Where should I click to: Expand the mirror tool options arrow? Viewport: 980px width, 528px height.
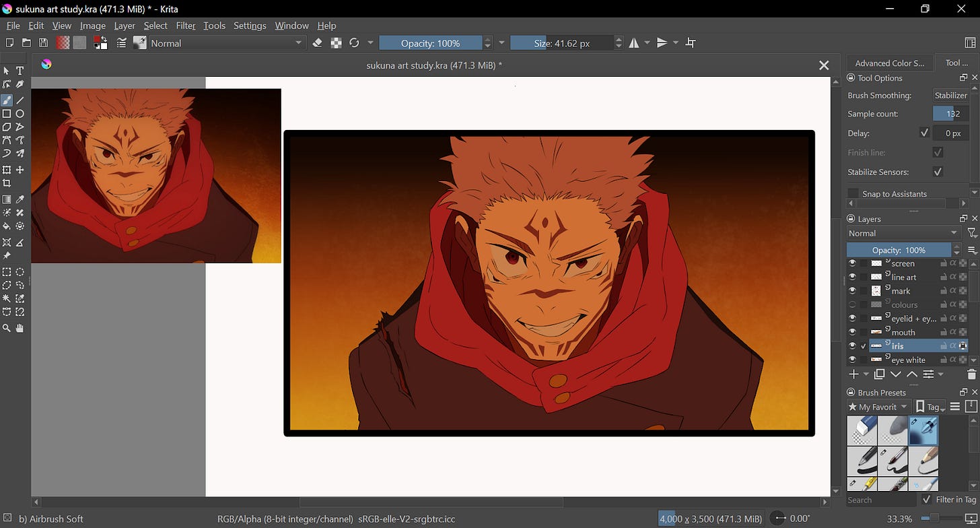pos(647,43)
